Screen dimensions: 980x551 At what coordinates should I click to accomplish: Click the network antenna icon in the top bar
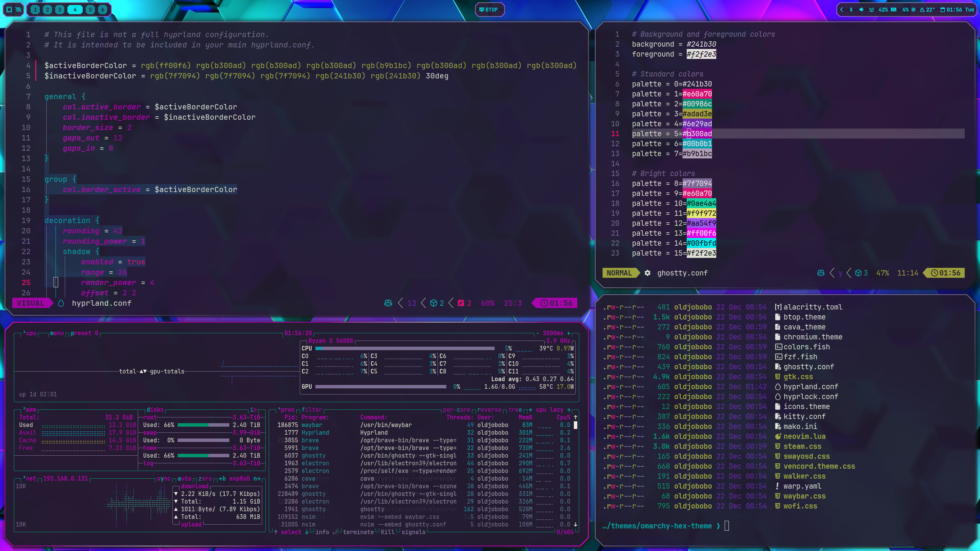pyautogui.click(x=872, y=10)
